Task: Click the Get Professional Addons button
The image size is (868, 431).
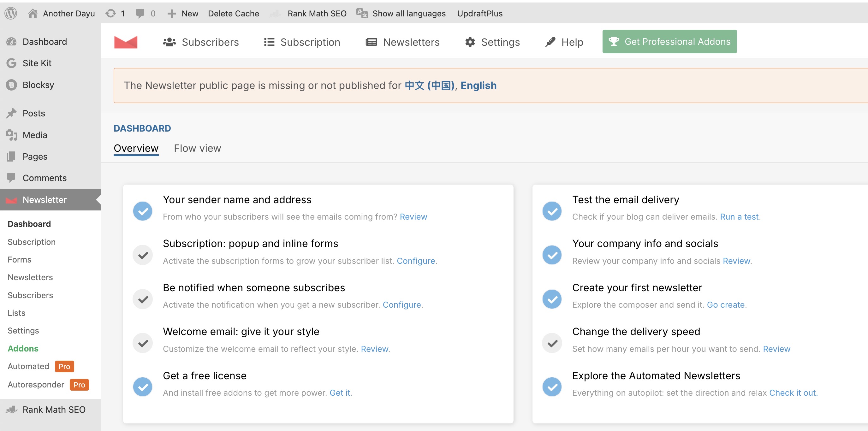Action: (669, 41)
